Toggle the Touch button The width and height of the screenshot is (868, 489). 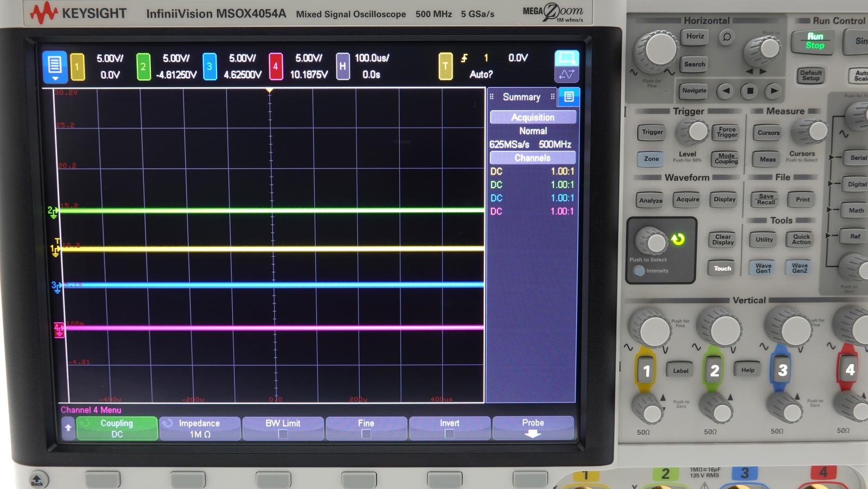coord(722,268)
